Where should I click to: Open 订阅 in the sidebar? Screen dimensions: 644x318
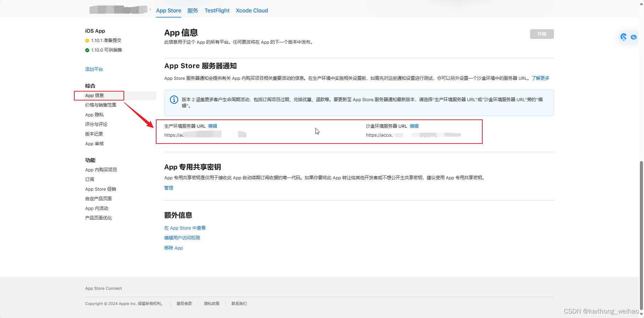coord(90,179)
